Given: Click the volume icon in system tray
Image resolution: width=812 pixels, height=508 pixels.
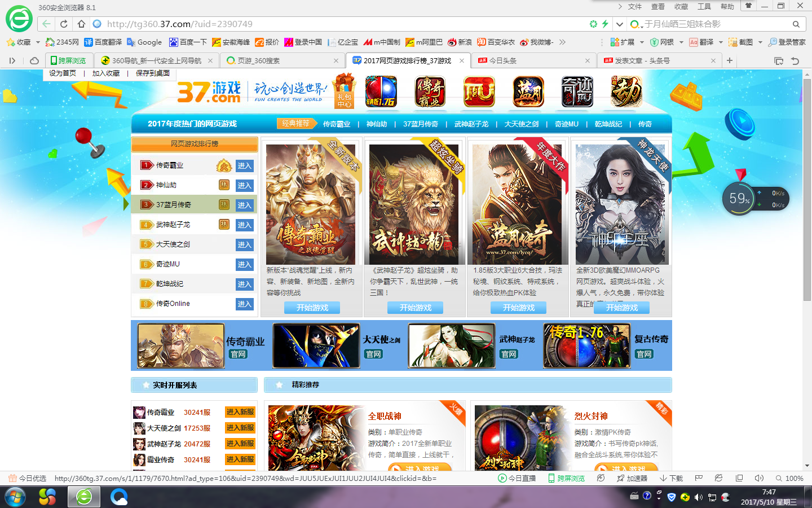Looking at the screenshot, I should pos(699,497).
